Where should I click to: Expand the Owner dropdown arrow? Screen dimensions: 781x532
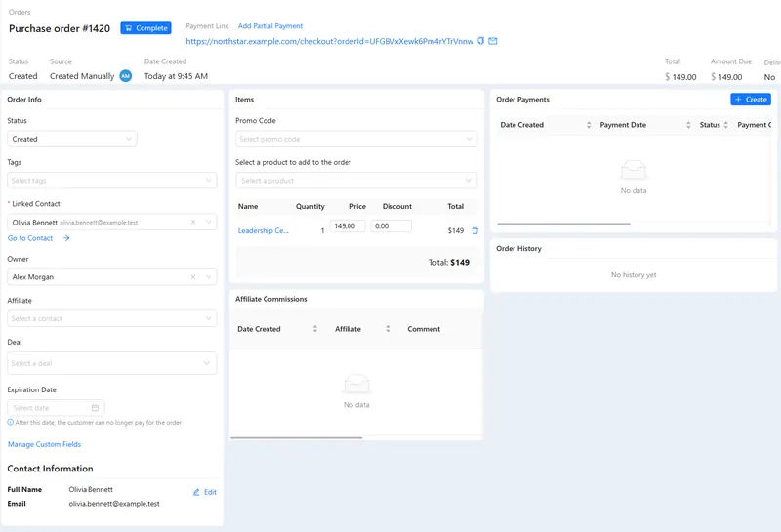[209, 277]
